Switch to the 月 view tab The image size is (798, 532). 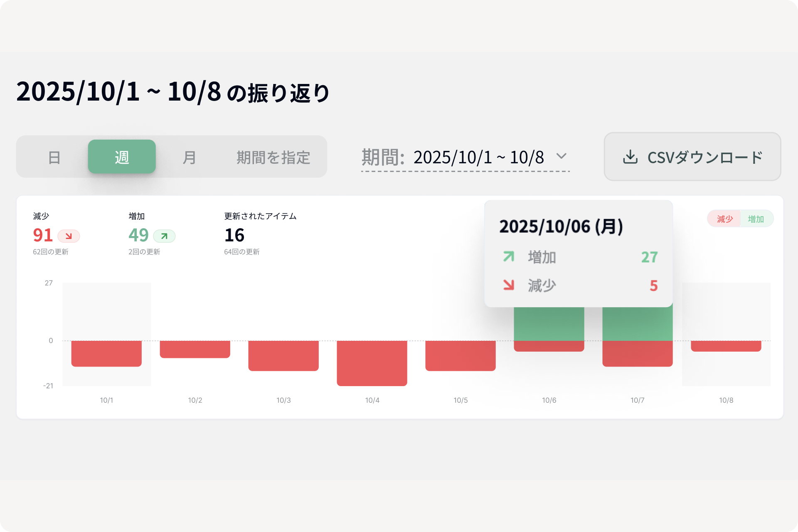coord(189,158)
